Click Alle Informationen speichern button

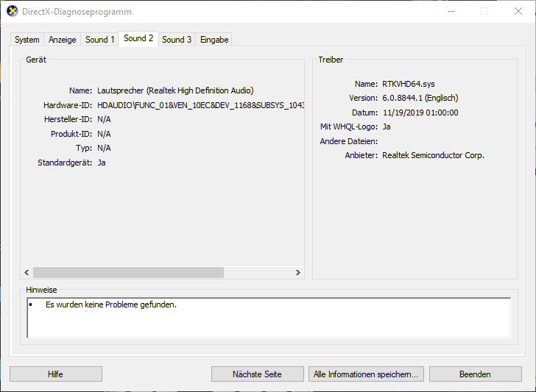[366, 374]
